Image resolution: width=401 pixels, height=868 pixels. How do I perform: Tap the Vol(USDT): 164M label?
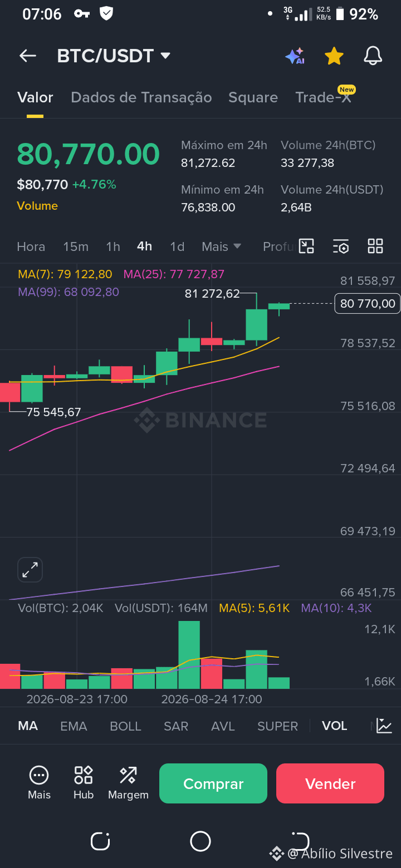point(161,608)
